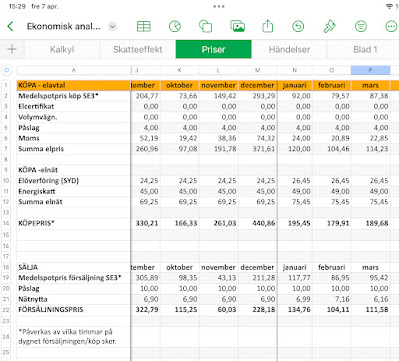Select the cell with value 74,32

coord(257,138)
